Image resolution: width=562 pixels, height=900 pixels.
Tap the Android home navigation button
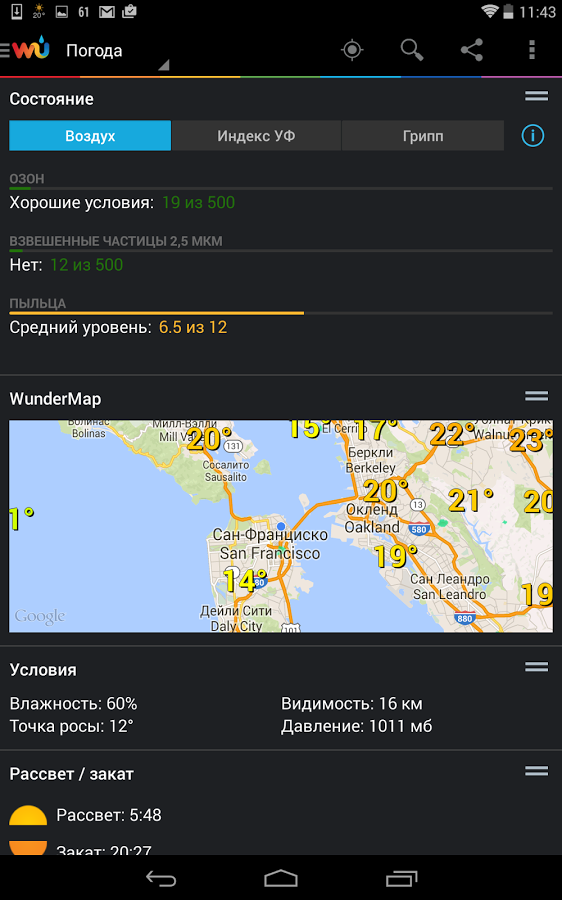[x=281, y=878]
